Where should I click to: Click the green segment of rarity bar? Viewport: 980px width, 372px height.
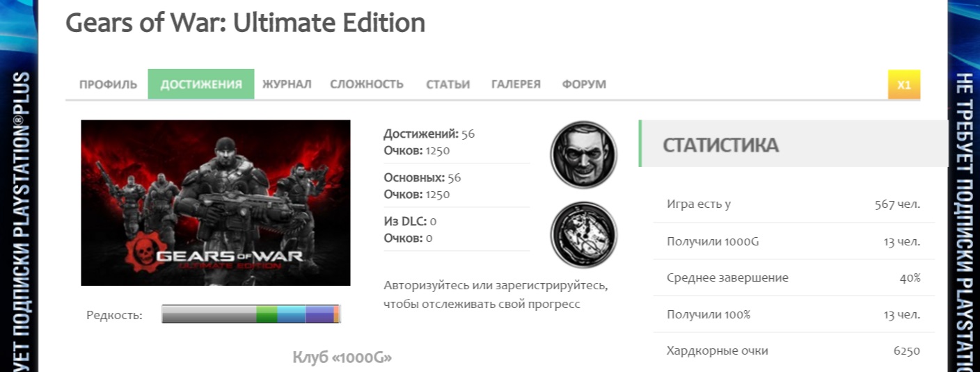click(267, 314)
